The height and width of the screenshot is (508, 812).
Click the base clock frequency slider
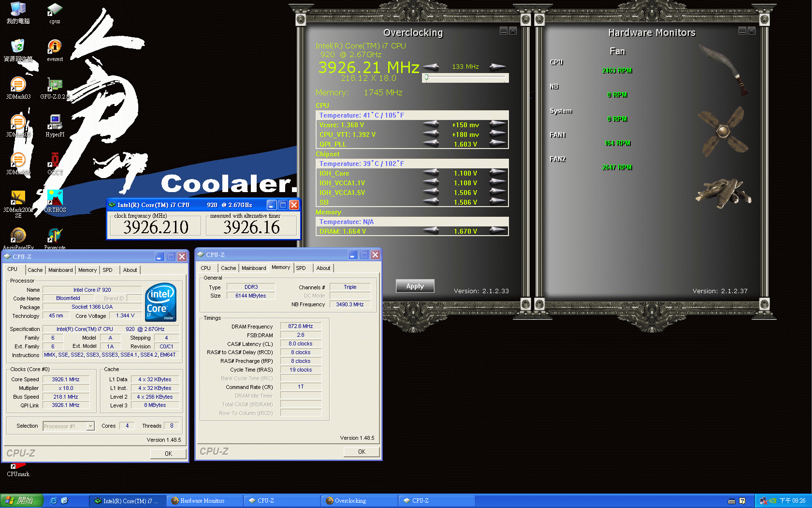click(x=465, y=78)
